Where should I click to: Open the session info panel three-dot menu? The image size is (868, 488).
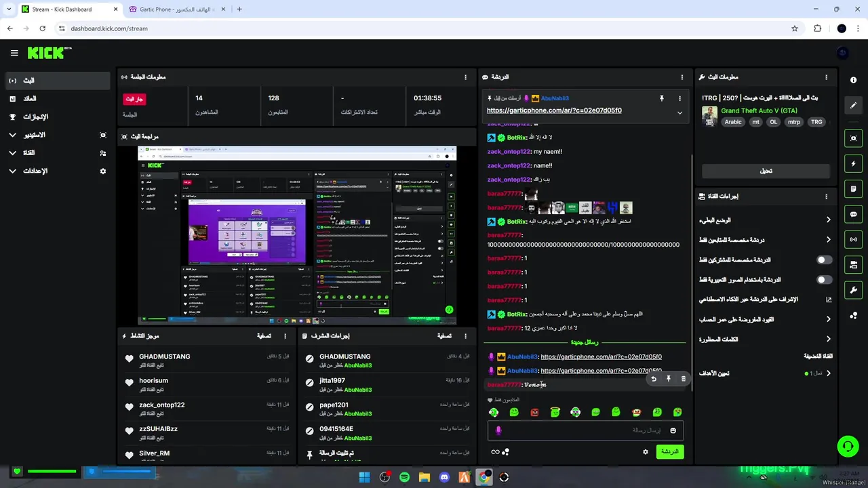pos(465,77)
